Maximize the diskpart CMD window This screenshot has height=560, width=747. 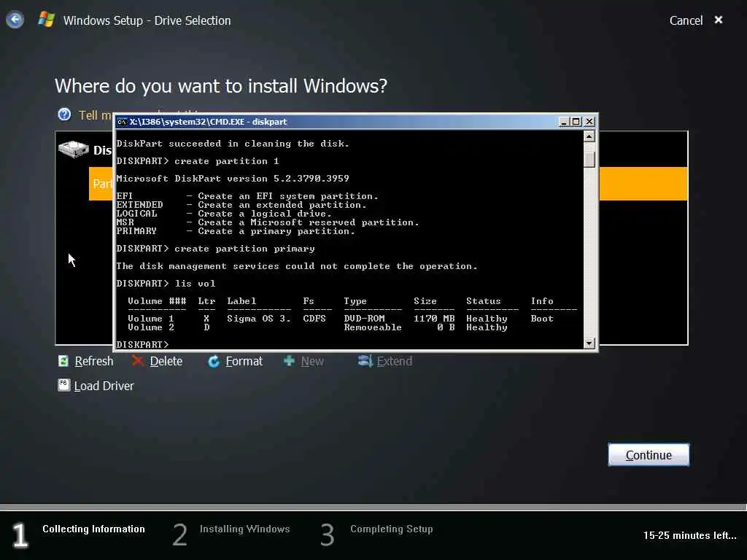[x=576, y=122]
